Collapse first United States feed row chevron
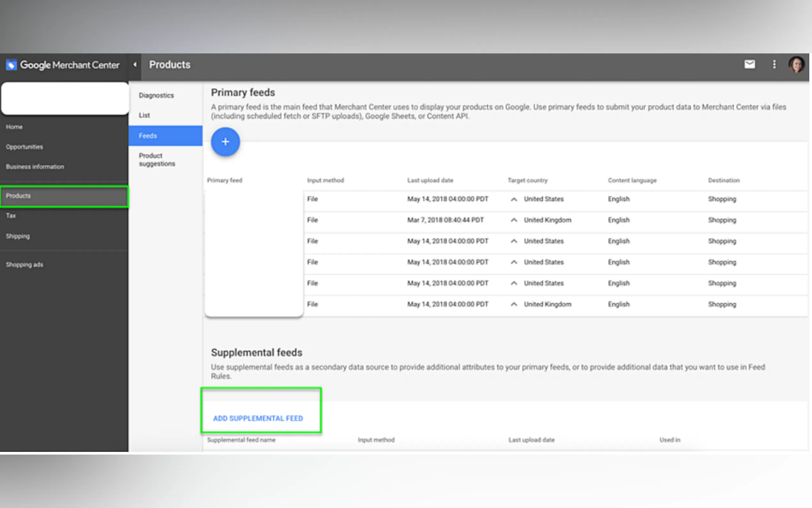 [x=514, y=199]
